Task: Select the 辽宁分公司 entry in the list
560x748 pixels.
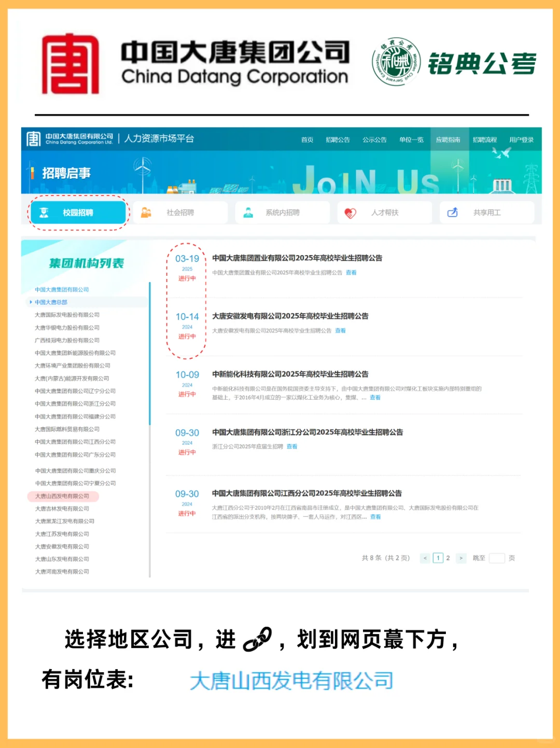Action: pyautogui.click(x=75, y=391)
